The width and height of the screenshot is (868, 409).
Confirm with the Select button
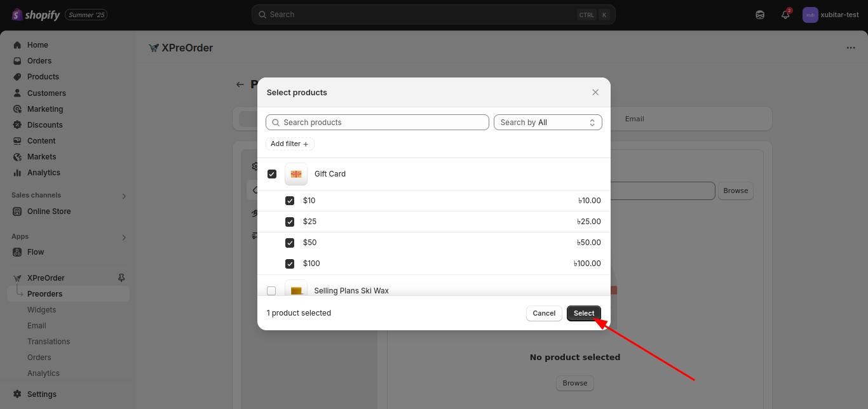pos(583,313)
